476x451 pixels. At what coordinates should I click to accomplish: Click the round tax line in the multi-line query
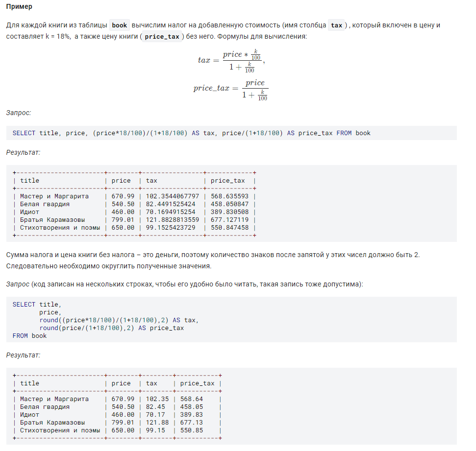(x=119, y=320)
